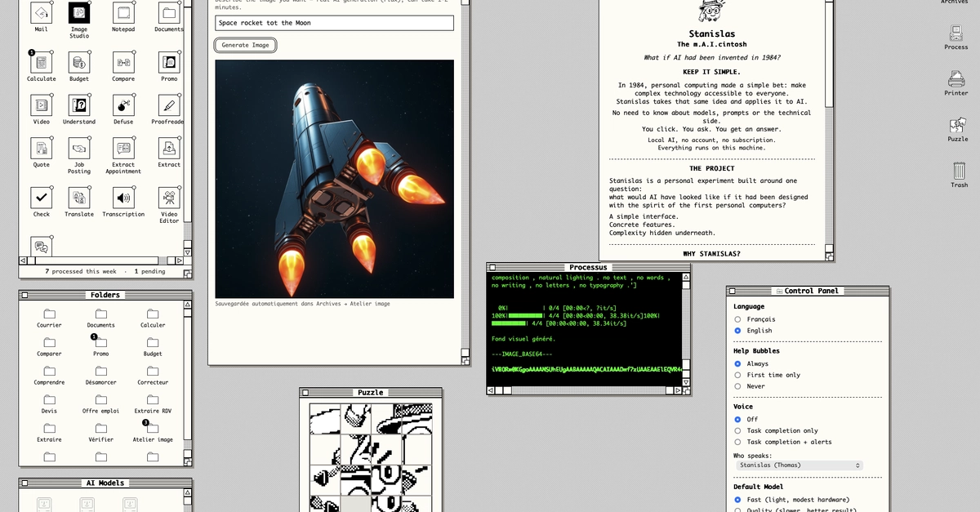Open the Process desktop icon

(956, 33)
